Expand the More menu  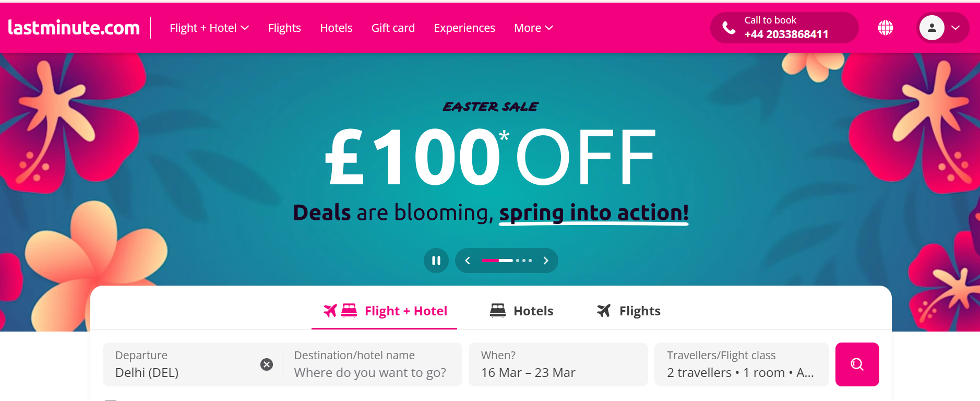(x=533, y=28)
